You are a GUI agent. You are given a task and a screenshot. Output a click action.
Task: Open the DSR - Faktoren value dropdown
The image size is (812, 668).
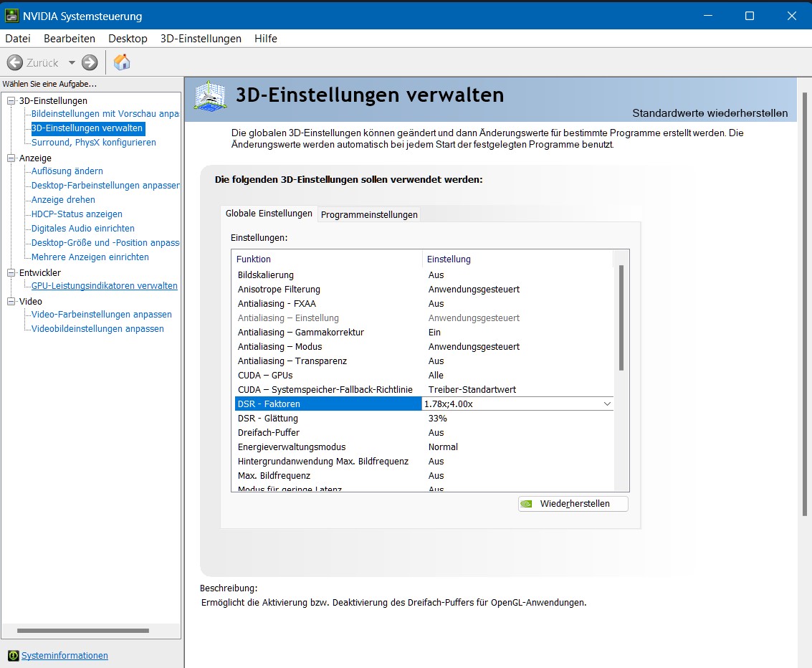coord(607,404)
